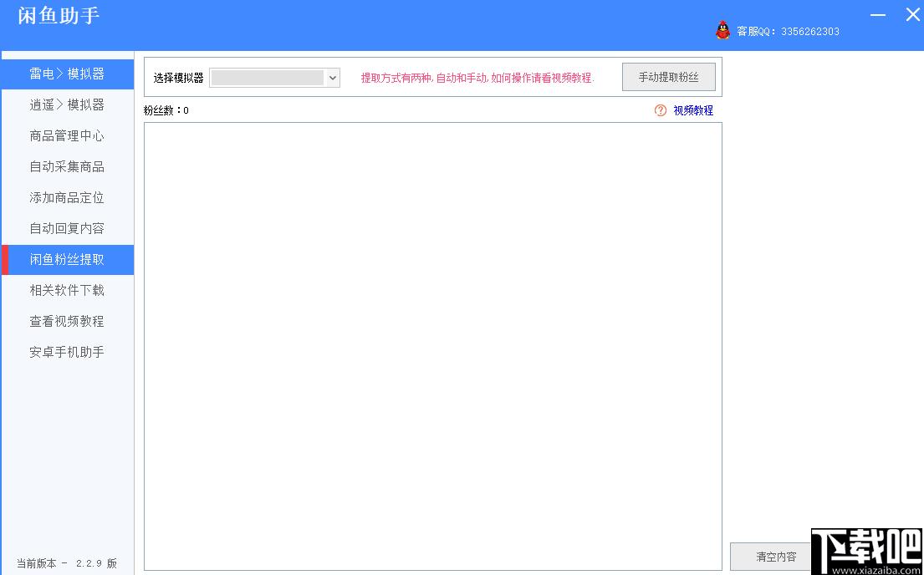This screenshot has height=575, width=924.
Task: Click the orange question mark help icon
Action: [x=661, y=110]
